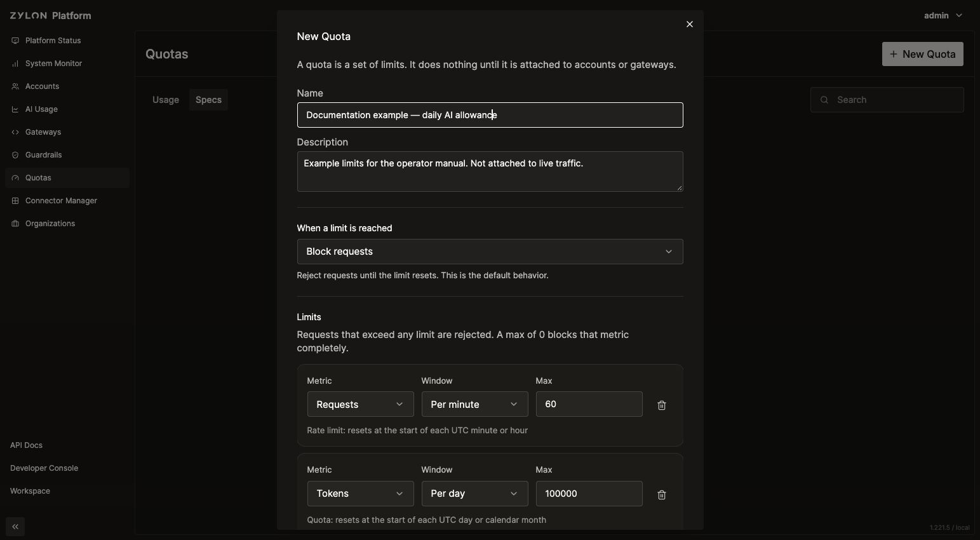Screen dimensions: 980x540
Task: Click the New Quota button
Action: tap(923, 54)
